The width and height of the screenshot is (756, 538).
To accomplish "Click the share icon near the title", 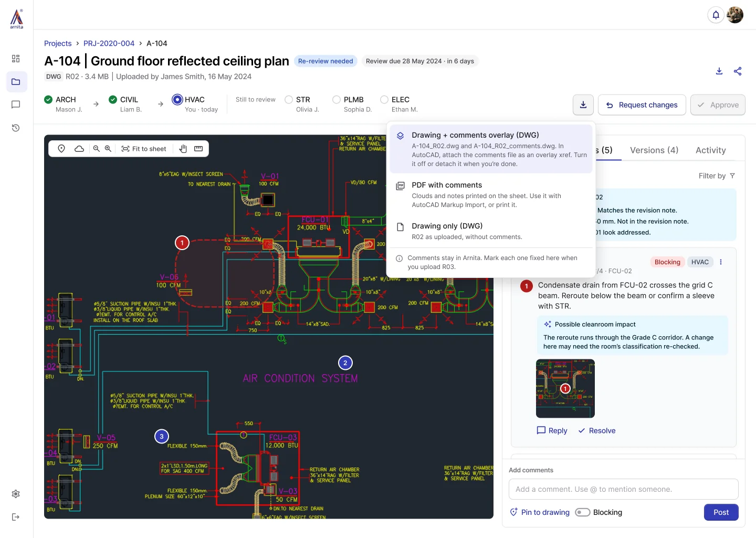I will [738, 71].
